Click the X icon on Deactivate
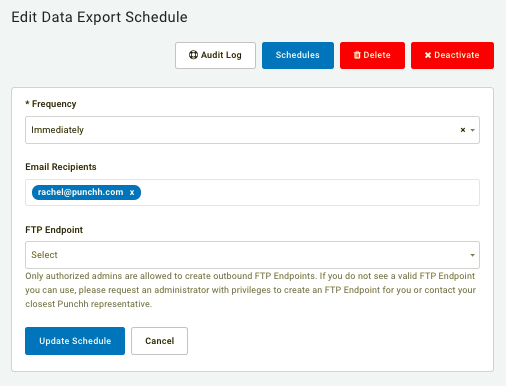Screen dimensions: 506x386 [x=428, y=55]
